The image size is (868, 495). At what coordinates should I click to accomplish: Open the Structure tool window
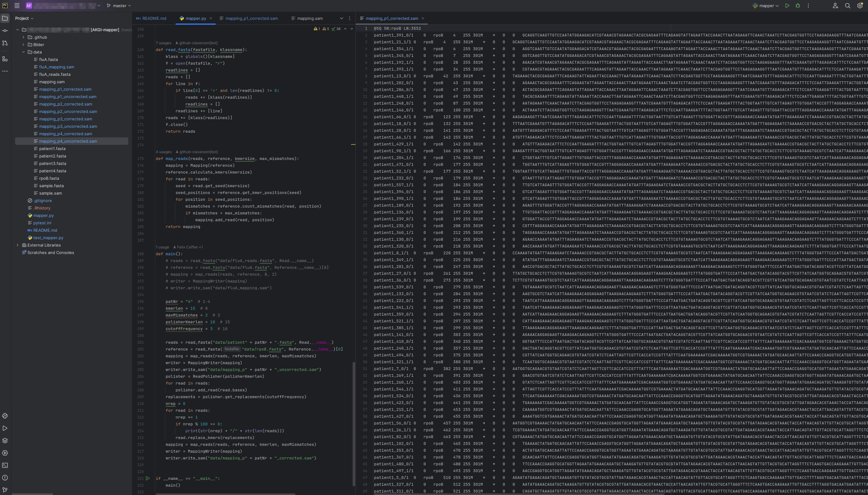pyautogui.click(x=5, y=59)
